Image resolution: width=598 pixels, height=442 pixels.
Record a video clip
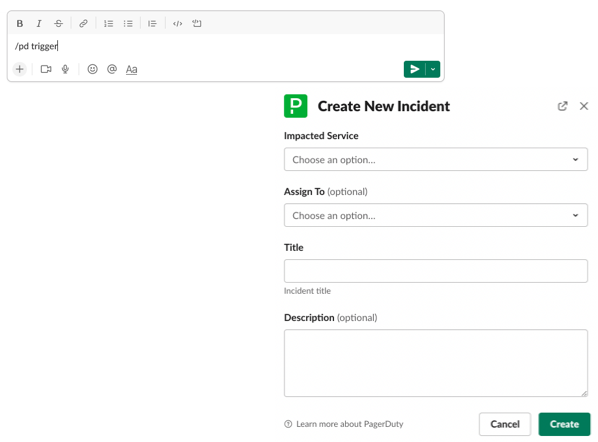click(x=46, y=69)
